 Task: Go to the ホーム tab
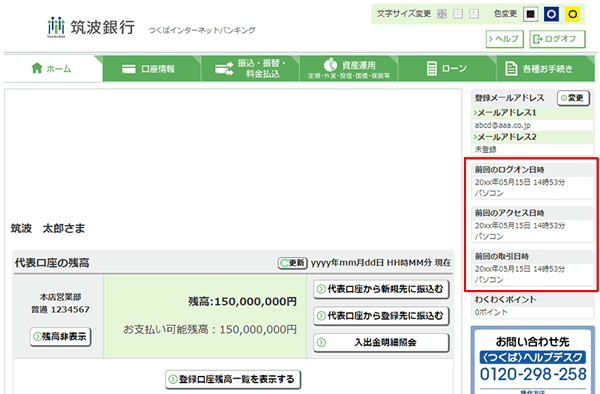53,68
